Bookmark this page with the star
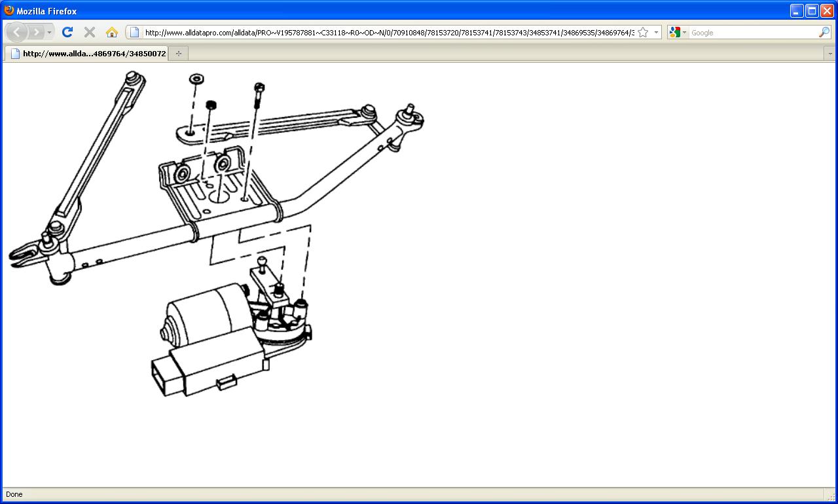Screen dimensions: 838x504 pos(643,32)
